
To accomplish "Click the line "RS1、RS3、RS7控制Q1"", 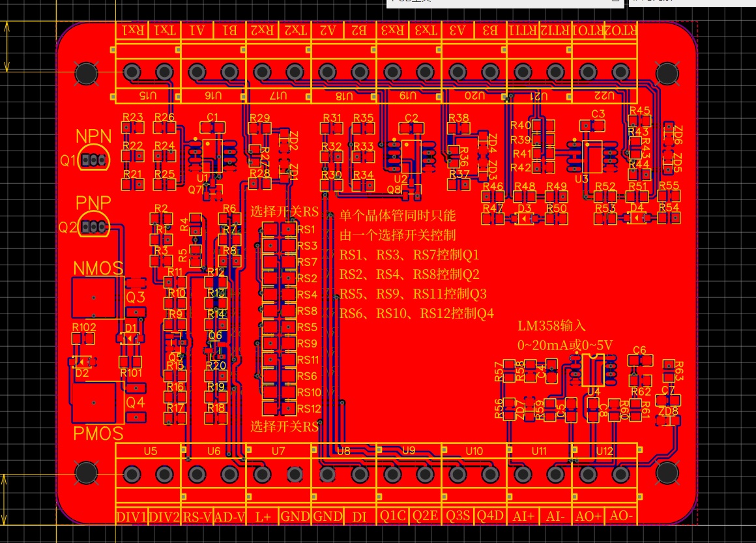I will coord(409,255).
